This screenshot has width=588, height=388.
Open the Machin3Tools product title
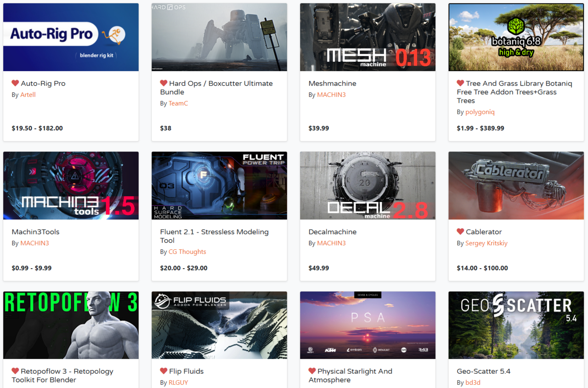tap(35, 232)
